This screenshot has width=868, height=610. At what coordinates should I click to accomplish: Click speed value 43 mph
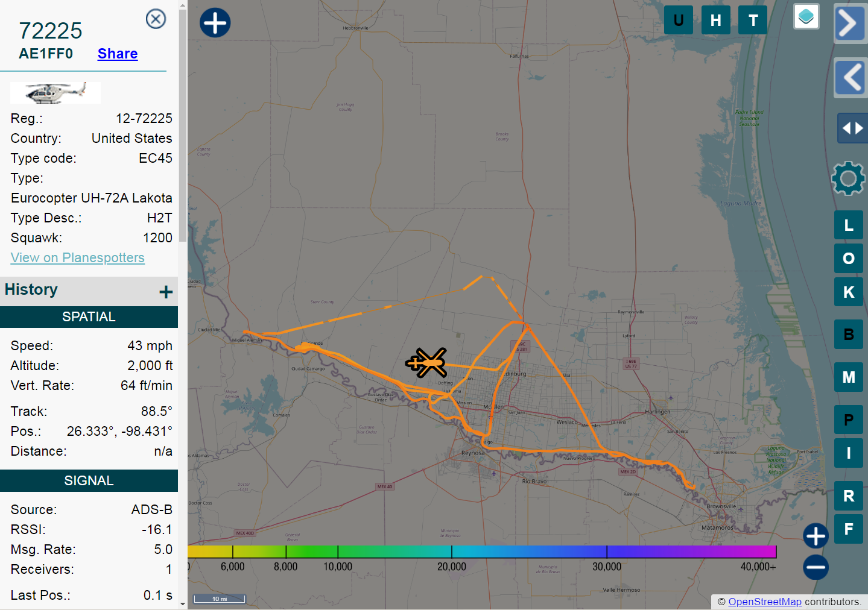(150, 346)
